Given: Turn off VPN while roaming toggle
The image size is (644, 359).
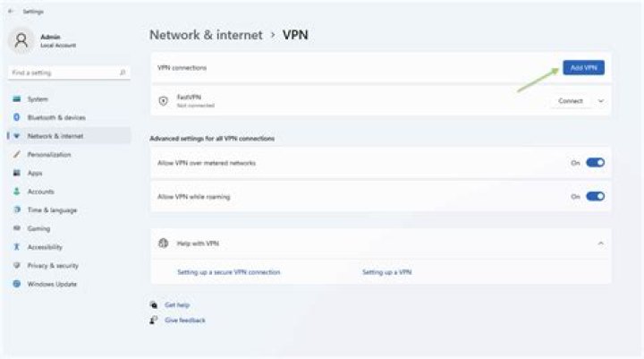Looking at the screenshot, I should pyautogui.click(x=595, y=196).
